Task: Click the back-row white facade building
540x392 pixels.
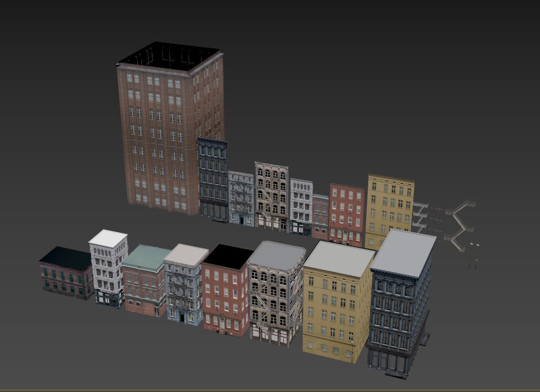Action: tap(301, 206)
